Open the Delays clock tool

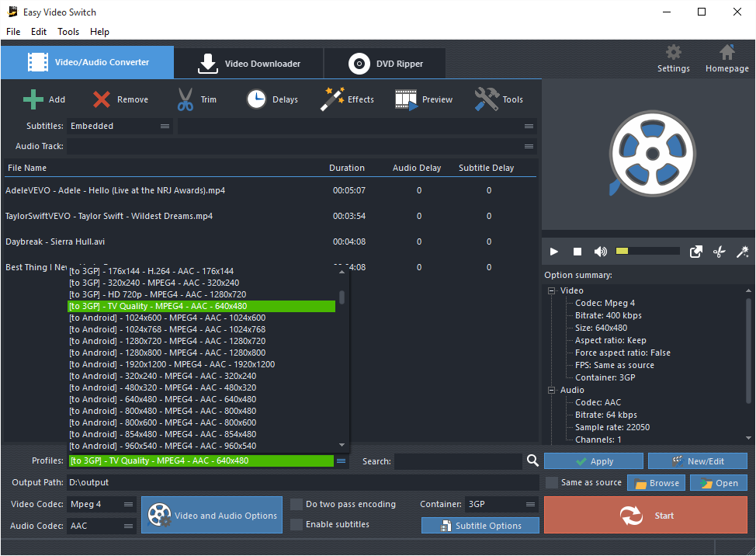coord(256,99)
